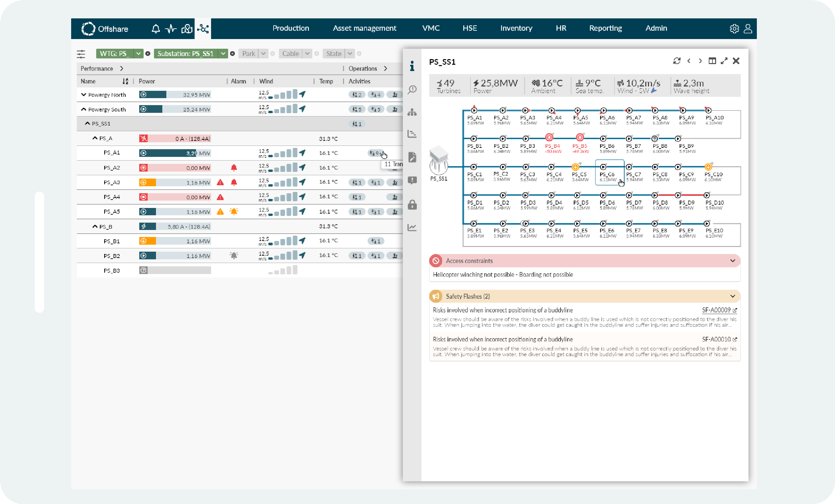The height and width of the screenshot is (504, 835).
Task: Expand PS_SS1 panel to fullscreen
Action: 724,61
